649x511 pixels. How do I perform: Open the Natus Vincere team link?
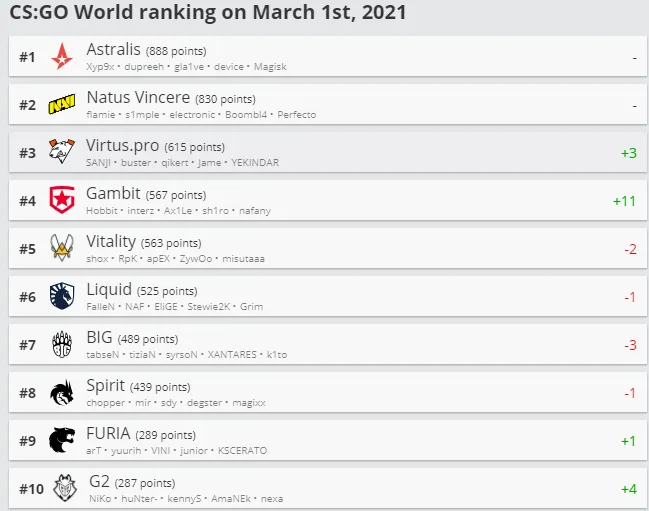tap(138, 97)
